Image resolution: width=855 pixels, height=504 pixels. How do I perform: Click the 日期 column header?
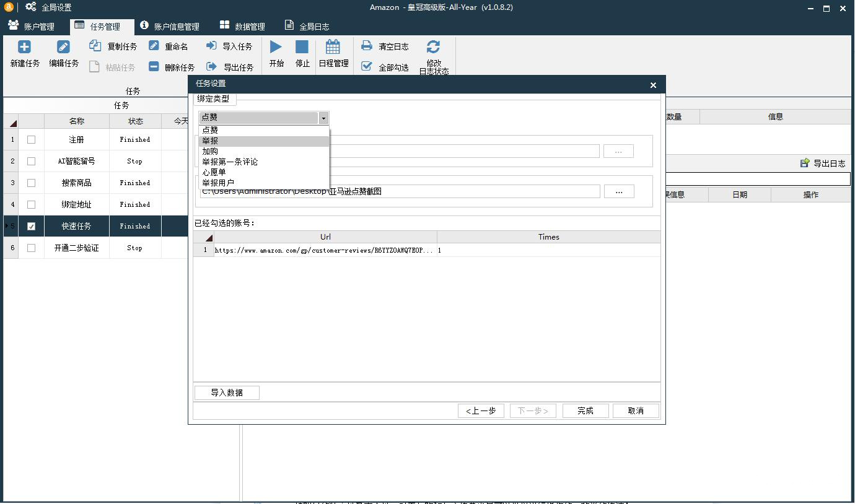740,194
